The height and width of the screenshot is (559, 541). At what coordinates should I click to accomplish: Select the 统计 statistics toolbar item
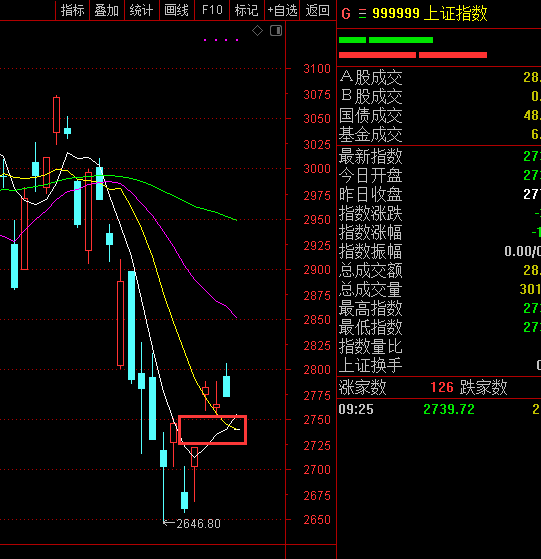pyautogui.click(x=141, y=10)
